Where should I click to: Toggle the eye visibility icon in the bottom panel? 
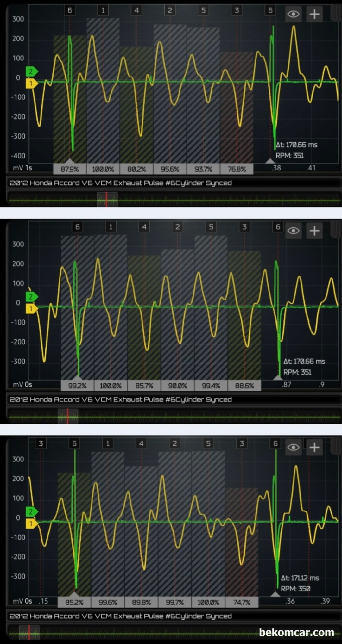(x=293, y=447)
